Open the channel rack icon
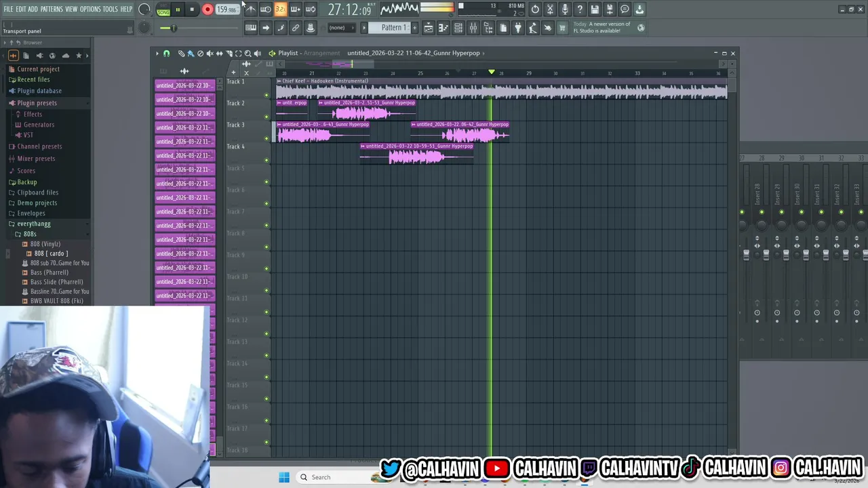Screen dimensions: 868x488 click(x=458, y=28)
